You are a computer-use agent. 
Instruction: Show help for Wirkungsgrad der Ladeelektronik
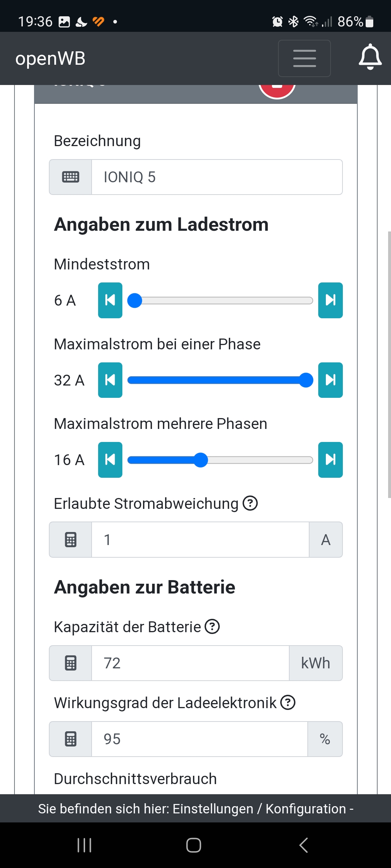[288, 702]
